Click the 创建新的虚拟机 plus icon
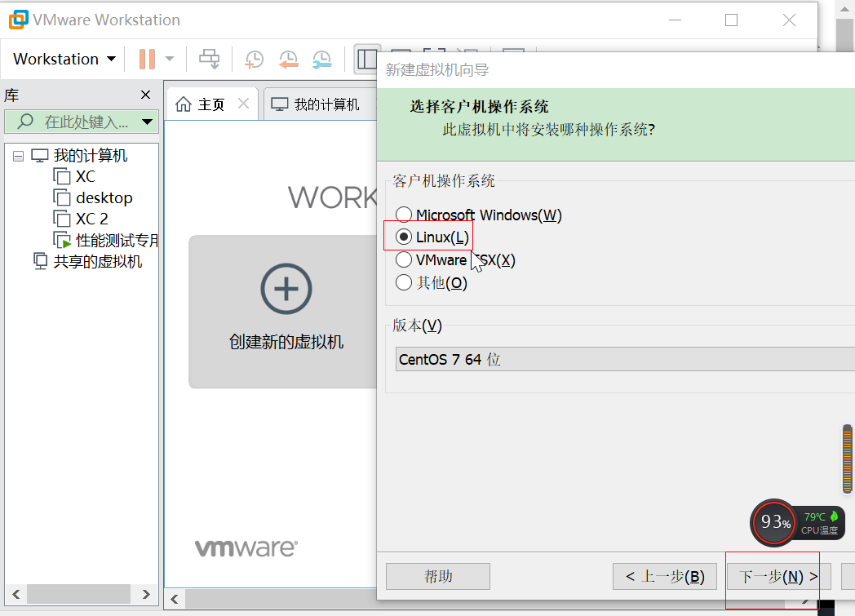 [286, 289]
